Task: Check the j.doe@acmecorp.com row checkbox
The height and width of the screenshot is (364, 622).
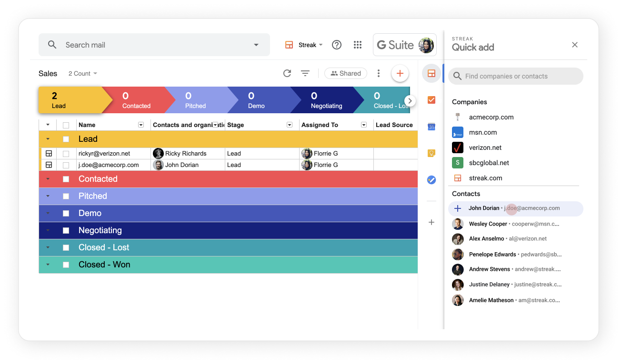Action: (x=66, y=165)
